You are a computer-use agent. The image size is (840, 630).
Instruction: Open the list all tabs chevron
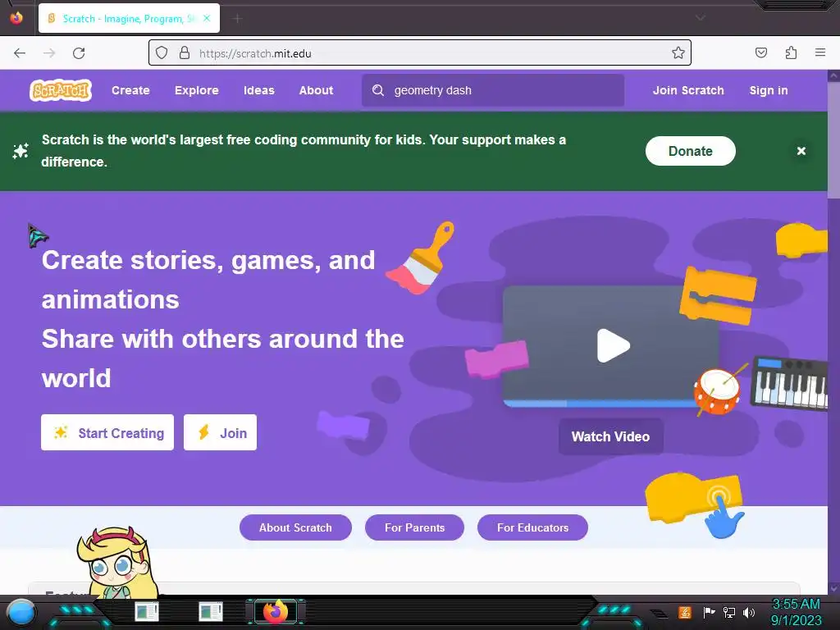pyautogui.click(x=701, y=18)
